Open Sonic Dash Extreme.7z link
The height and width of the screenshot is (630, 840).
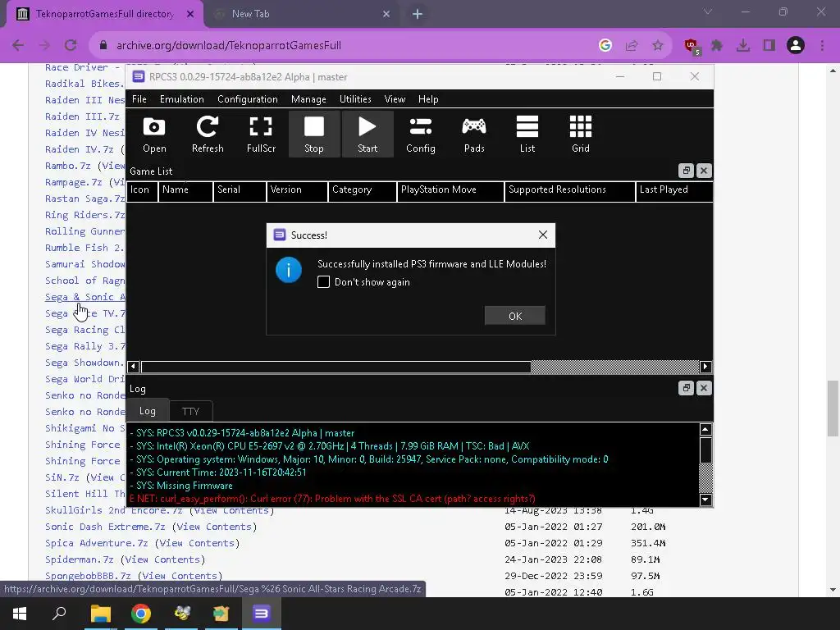tap(105, 527)
